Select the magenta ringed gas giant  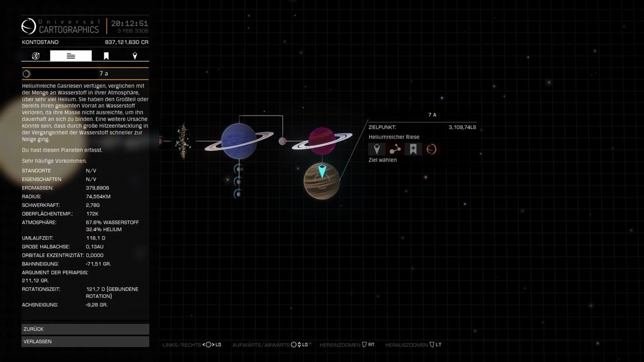[322, 141]
